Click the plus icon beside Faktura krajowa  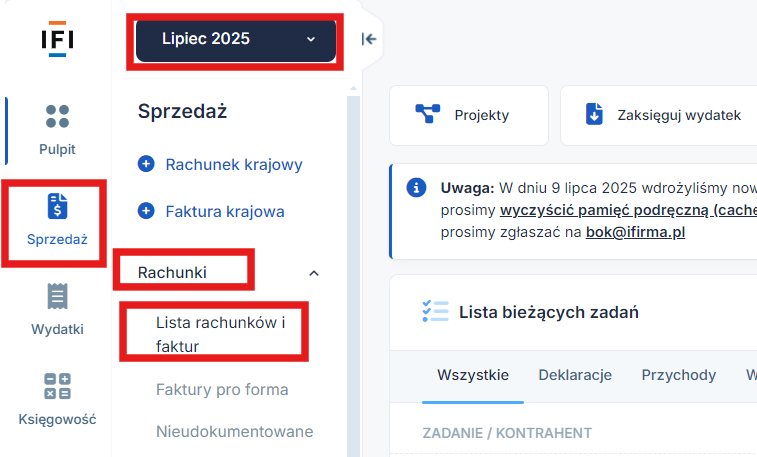tap(146, 211)
